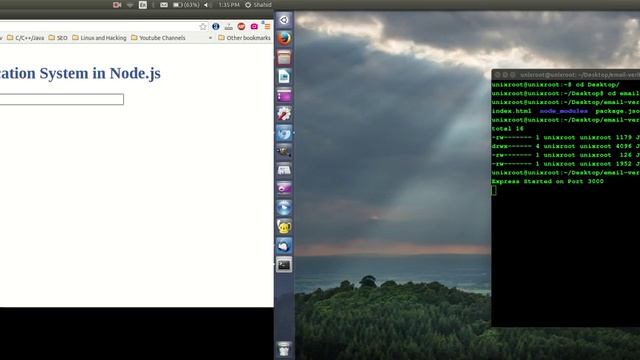The height and width of the screenshot is (360, 640).
Task: Open the Wi-Fi network indicator menu
Action: click(x=130, y=5)
